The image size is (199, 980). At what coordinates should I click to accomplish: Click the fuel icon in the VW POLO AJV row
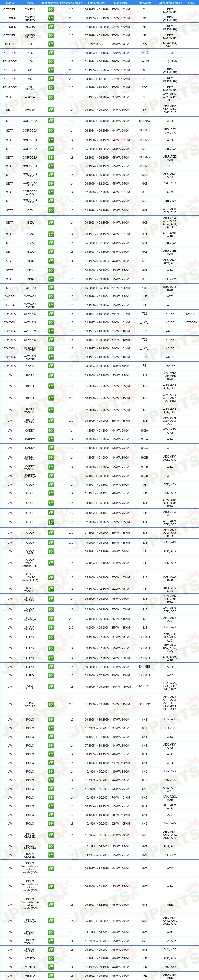pos(51,815)
